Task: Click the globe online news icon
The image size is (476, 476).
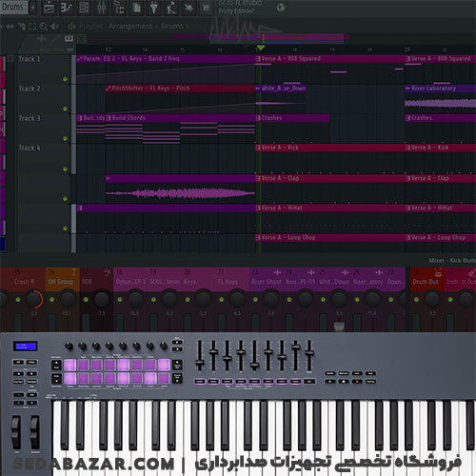Action: pos(281,8)
